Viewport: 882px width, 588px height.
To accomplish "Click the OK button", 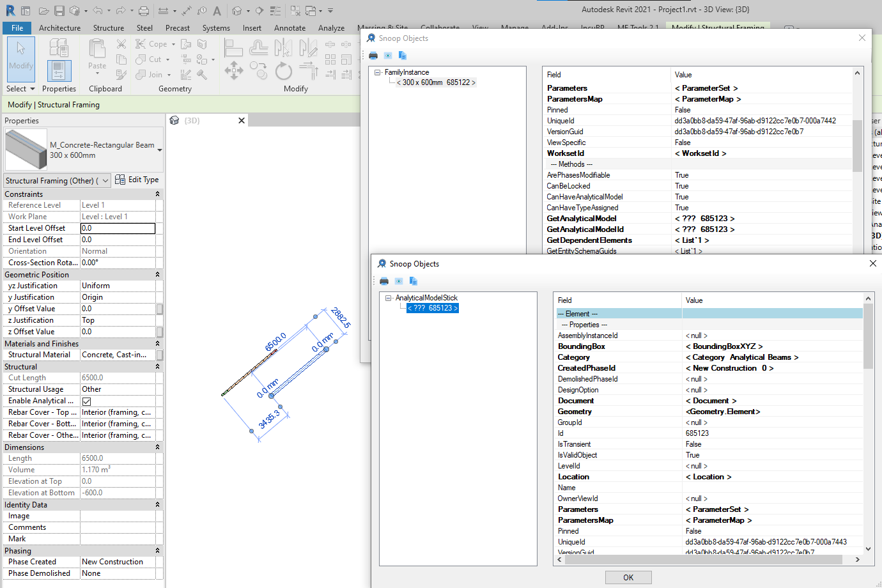I will pyautogui.click(x=628, y=576).
